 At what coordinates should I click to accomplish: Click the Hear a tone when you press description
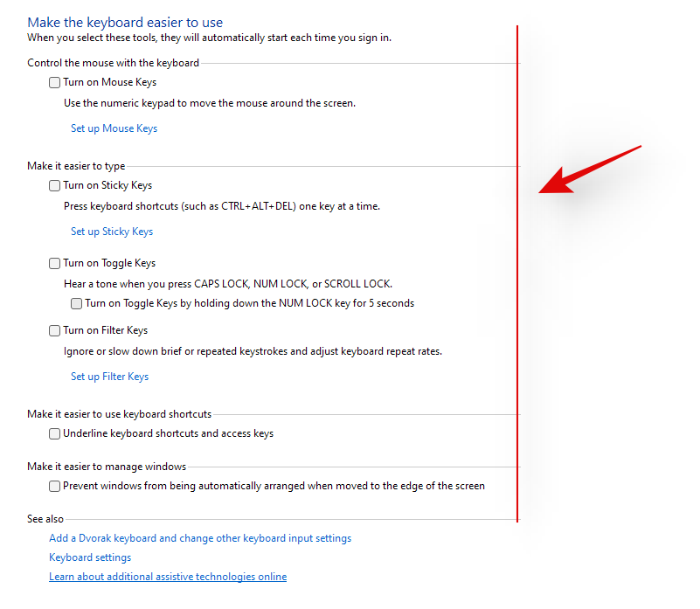click(228, 284)
